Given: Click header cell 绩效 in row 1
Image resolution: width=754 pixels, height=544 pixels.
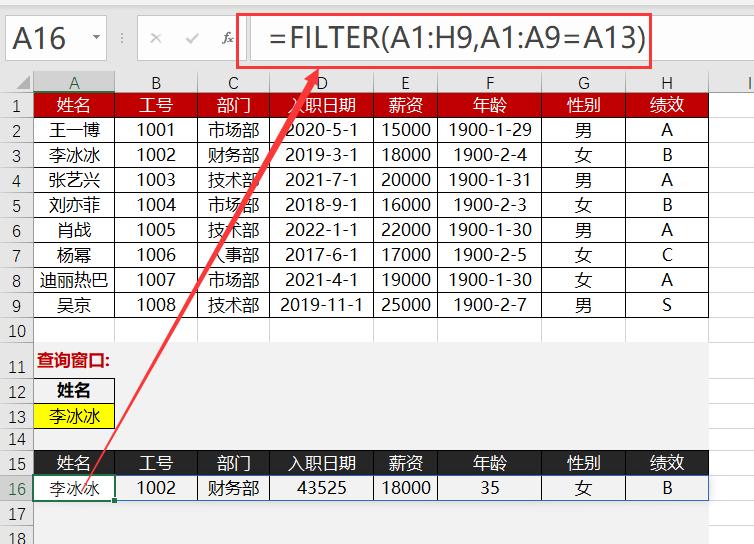Looking at the screenshot, I should pyautogui.click(x=666, y=105).
